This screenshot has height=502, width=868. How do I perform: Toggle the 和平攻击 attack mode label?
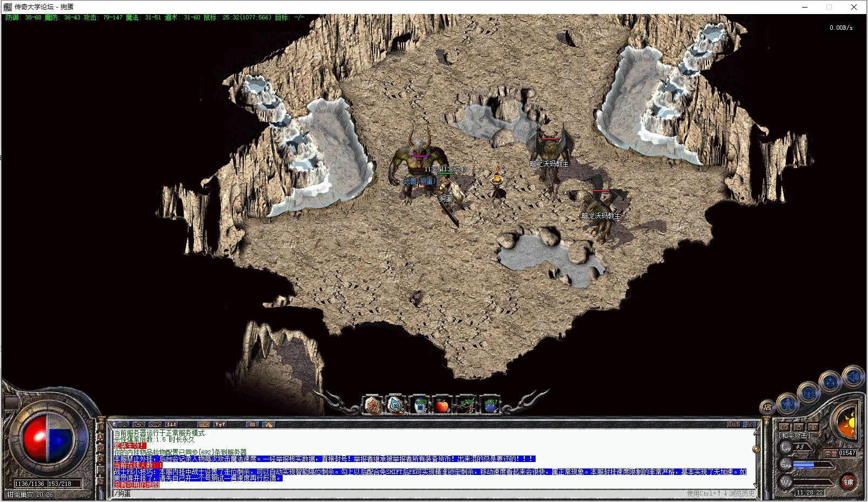794,435
